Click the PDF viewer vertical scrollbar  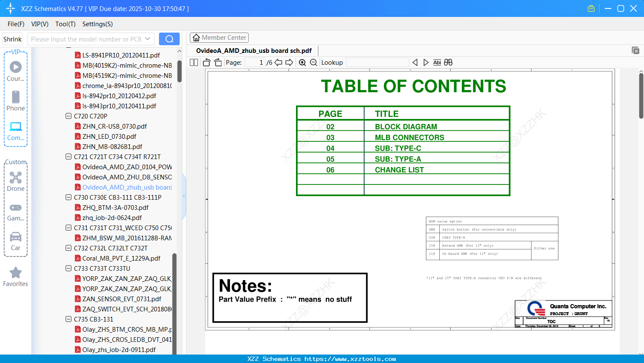(x=641, y=96)
